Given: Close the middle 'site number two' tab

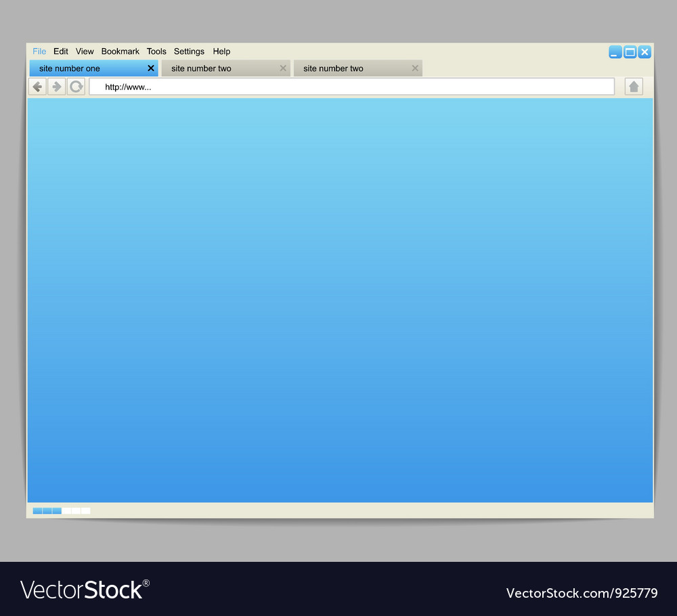Looking at the screenshot, I should point(283,68).
